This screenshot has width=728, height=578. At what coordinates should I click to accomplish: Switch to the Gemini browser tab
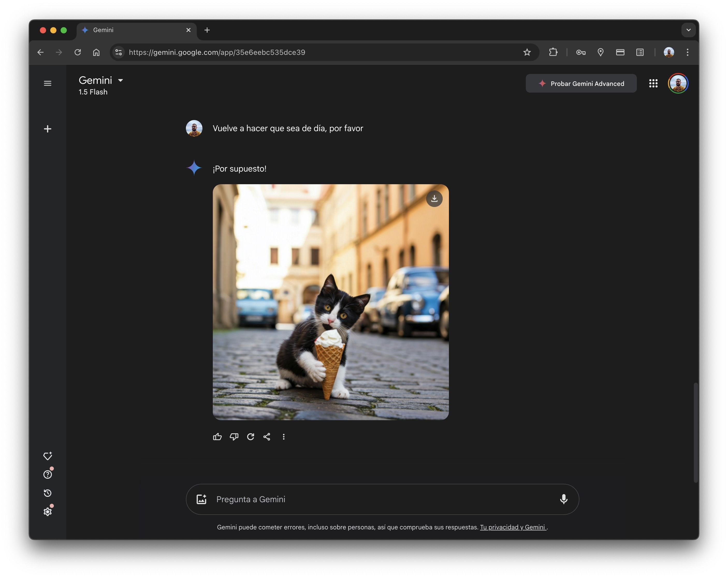coord(136,30)
